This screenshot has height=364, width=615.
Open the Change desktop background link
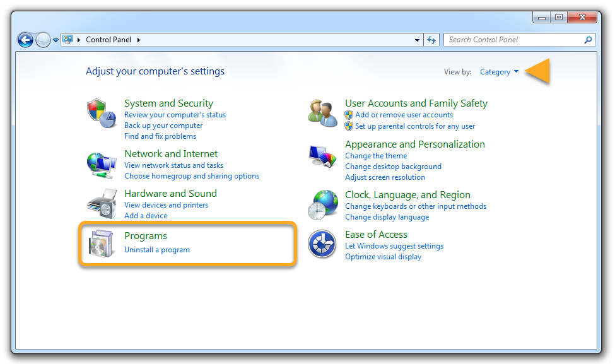click(393, 167)
